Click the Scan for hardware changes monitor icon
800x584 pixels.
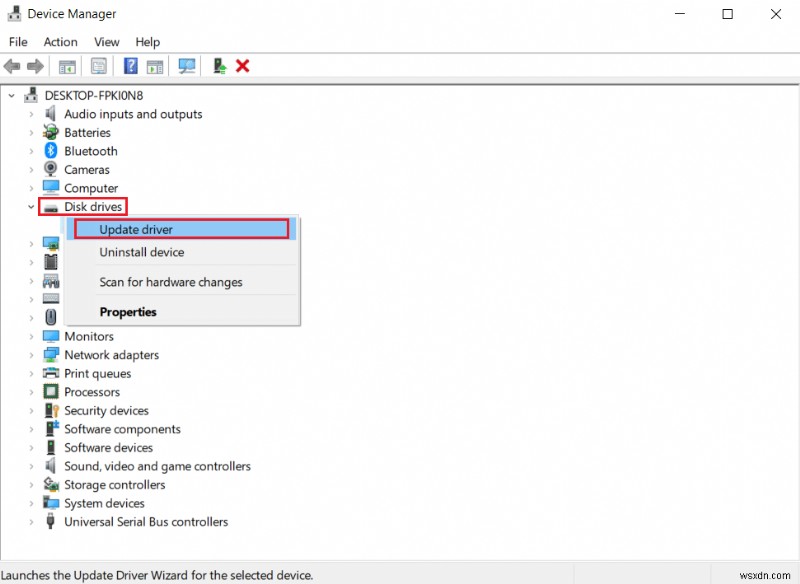coord(187,66)
